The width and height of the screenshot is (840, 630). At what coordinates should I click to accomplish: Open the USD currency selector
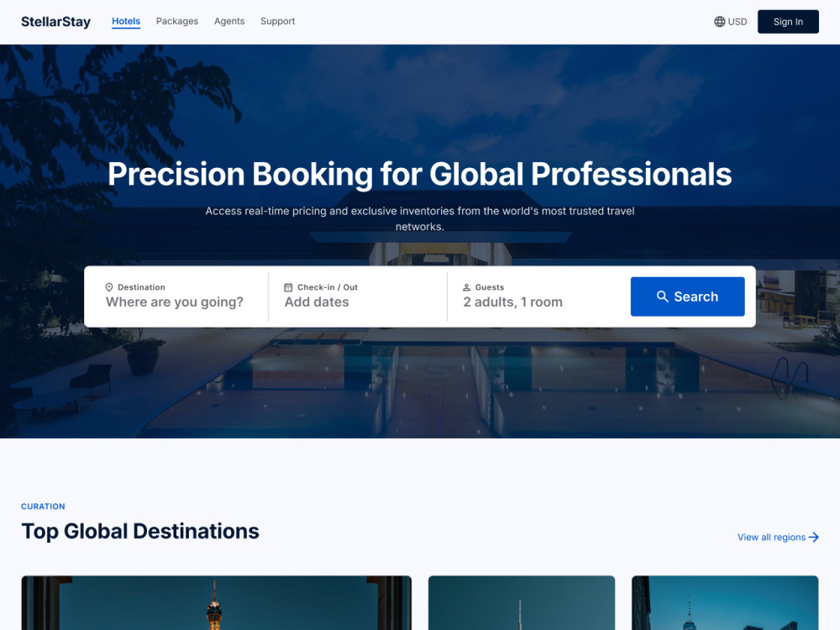click(x=731, y=22)
